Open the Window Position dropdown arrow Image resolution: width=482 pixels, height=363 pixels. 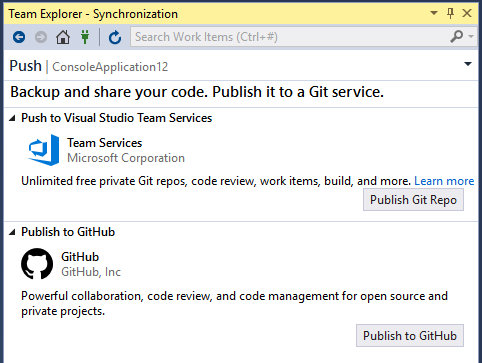click(434, 13)
